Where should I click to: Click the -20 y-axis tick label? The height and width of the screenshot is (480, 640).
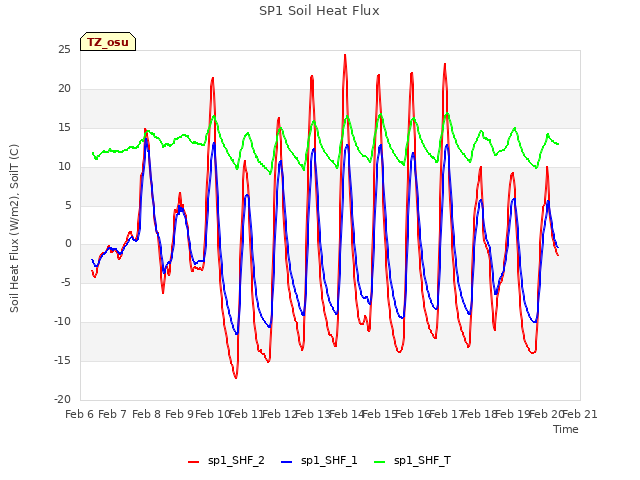63,400
